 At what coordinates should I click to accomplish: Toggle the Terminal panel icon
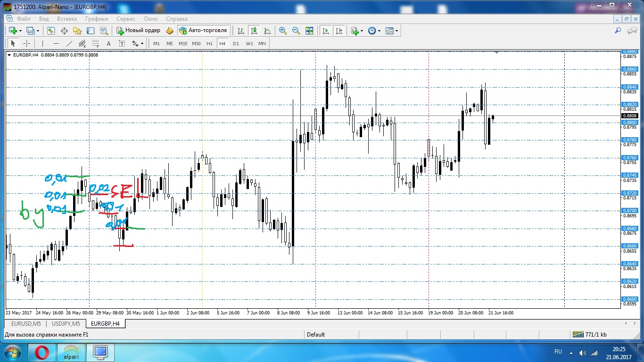coord(91,31)
